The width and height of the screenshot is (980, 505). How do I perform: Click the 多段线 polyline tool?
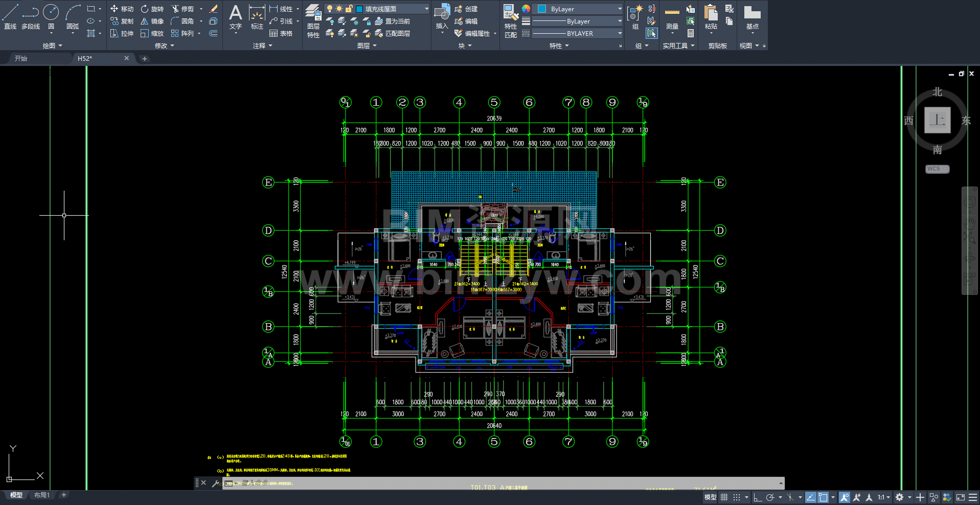click(31, 16)
